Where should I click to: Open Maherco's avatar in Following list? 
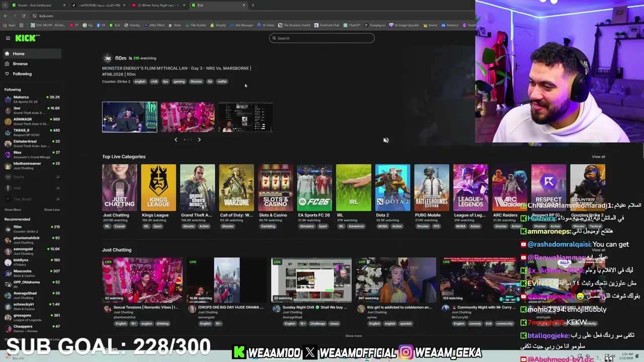pyautogui.click(x=8, y=99)
